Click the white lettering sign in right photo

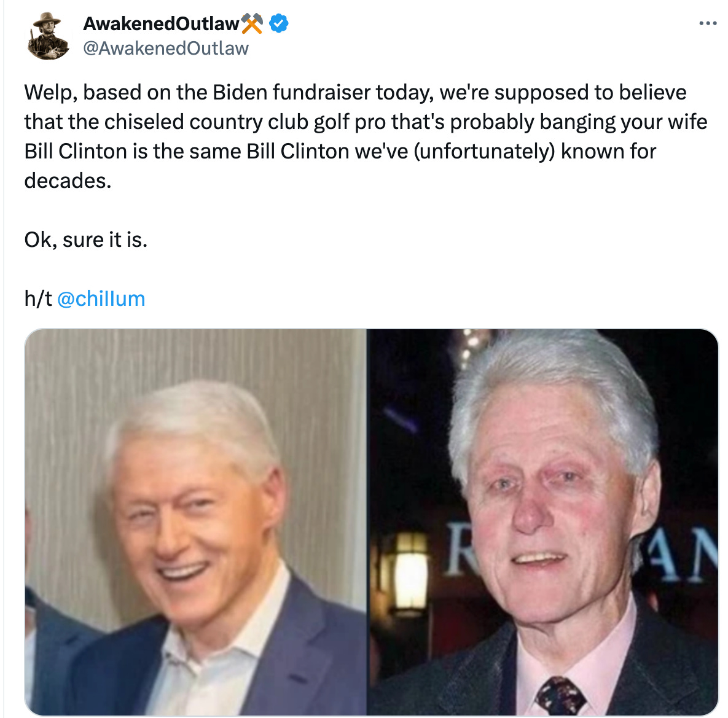click(x=683, y=555)
